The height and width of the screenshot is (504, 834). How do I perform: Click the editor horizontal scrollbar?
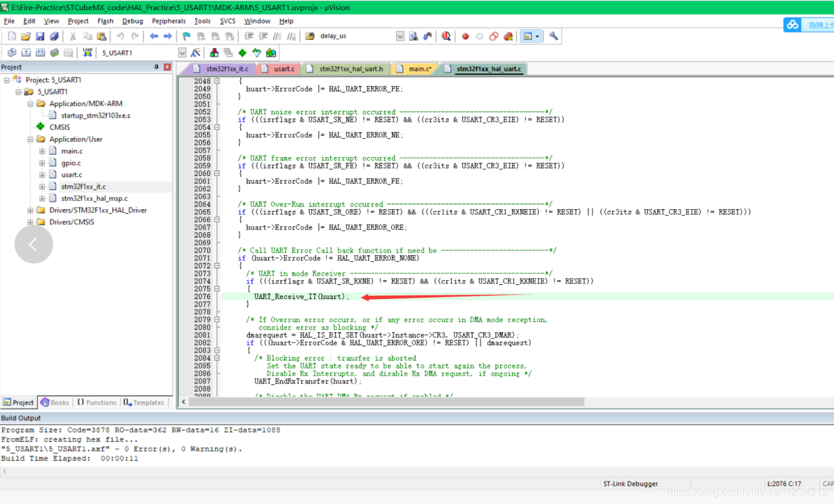pos(386,402)
